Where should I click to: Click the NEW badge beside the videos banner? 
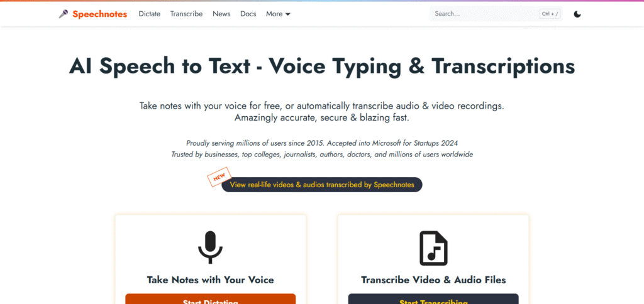219,177
